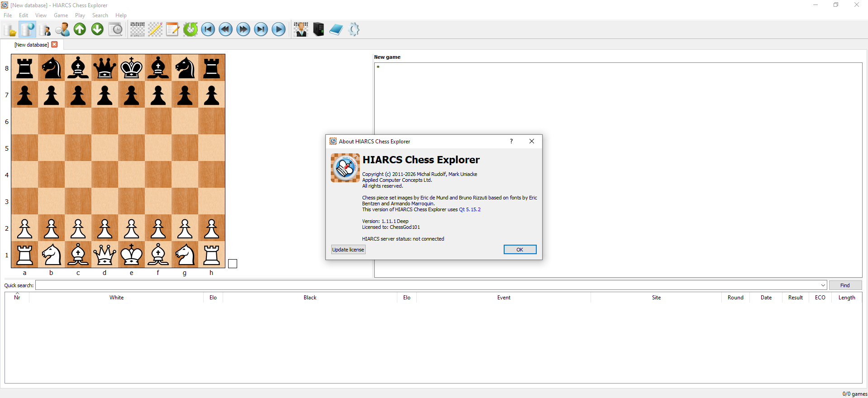The image size is (868, 398).
Task: Click the Find button
Action: [x=845, y=285]
